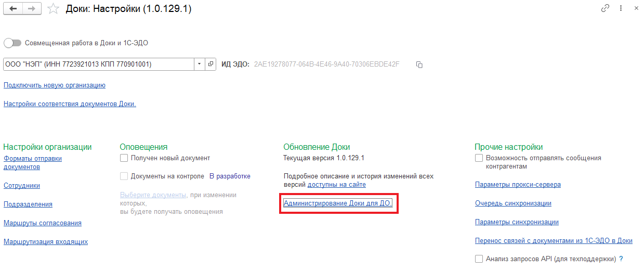
Task: Click the forward navigation arrow
Action: pyautogui.click(x=31, y=9)
